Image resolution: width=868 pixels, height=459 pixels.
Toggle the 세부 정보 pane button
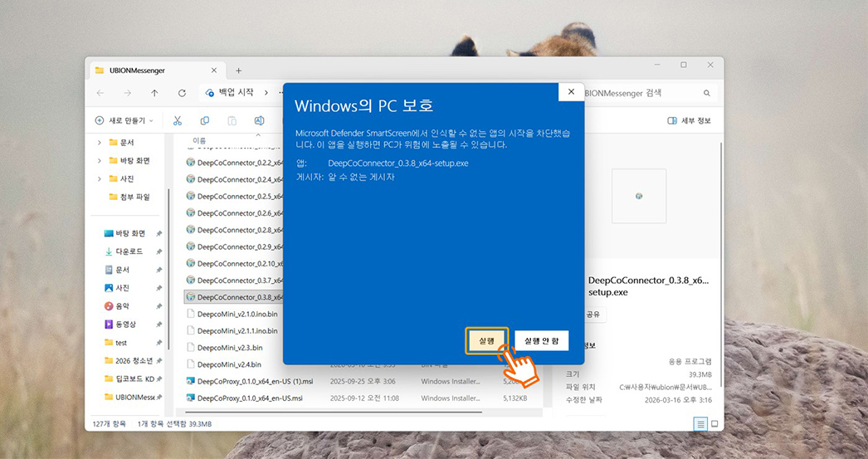[689, 120]
